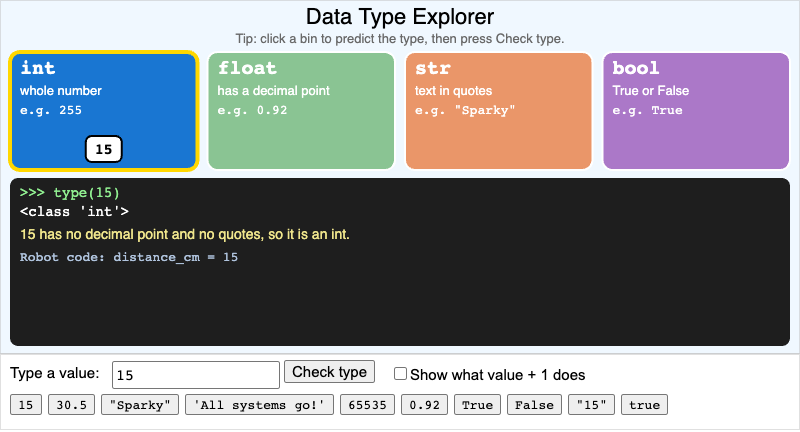Click the <class 'int'> output line
Screen dimensions: 800x432
[74, 211]
